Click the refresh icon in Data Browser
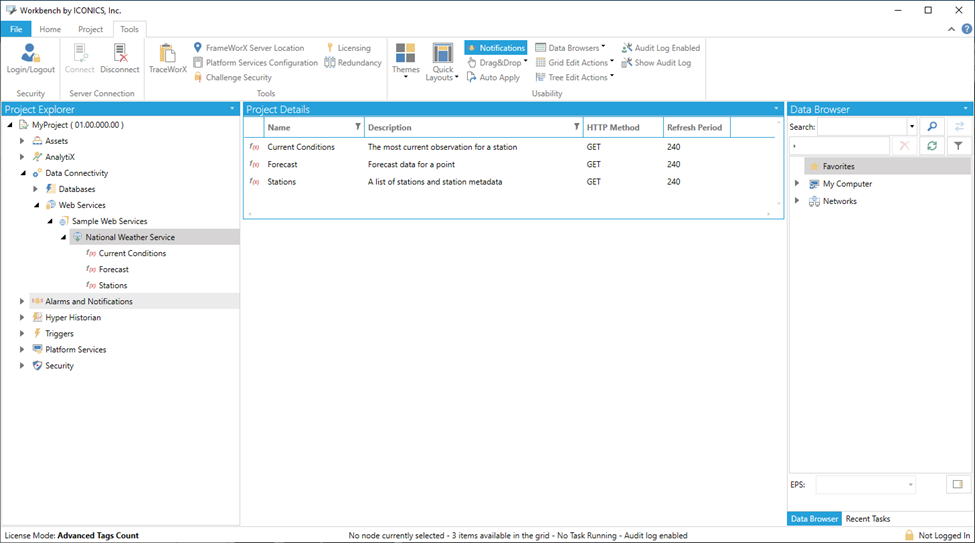 click(x=931, y=146)
